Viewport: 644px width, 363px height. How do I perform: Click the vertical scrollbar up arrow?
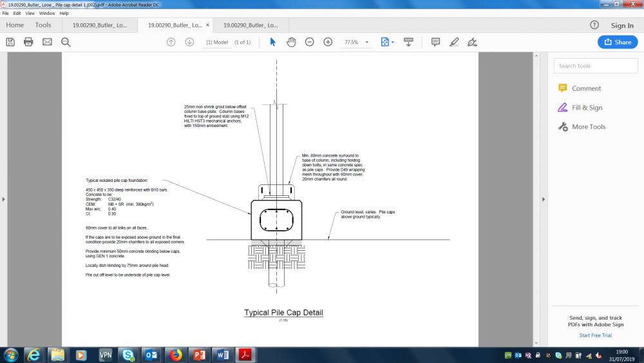[x=536, y=55]
